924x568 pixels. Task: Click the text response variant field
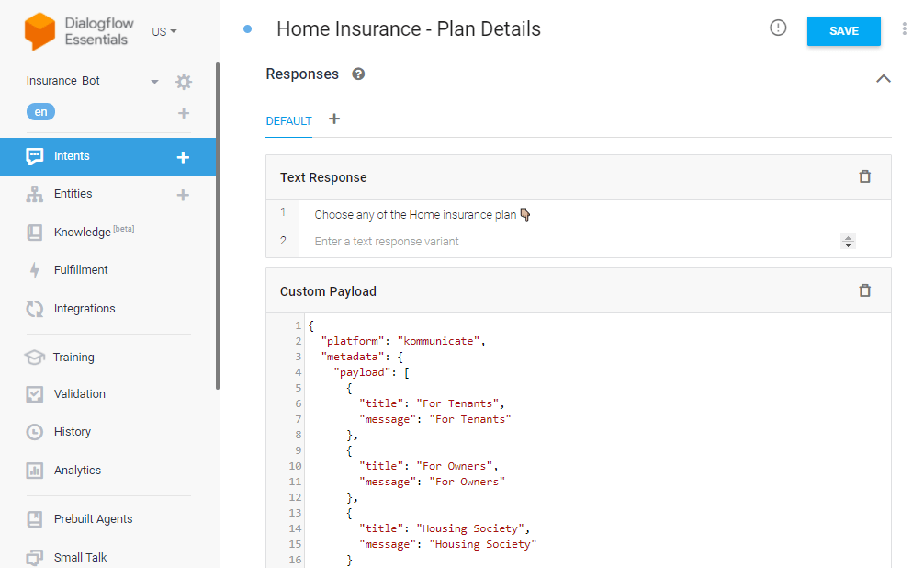tap(569, 241)
